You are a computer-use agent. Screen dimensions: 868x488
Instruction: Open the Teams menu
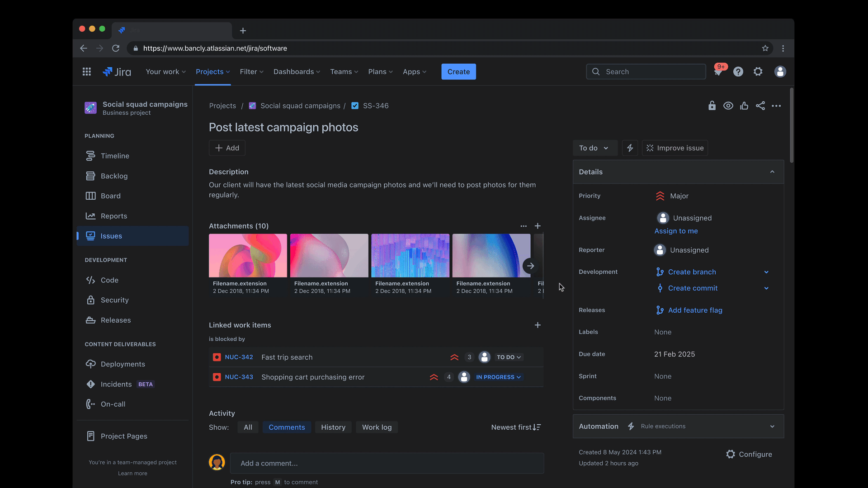click(x=344, y=72)
